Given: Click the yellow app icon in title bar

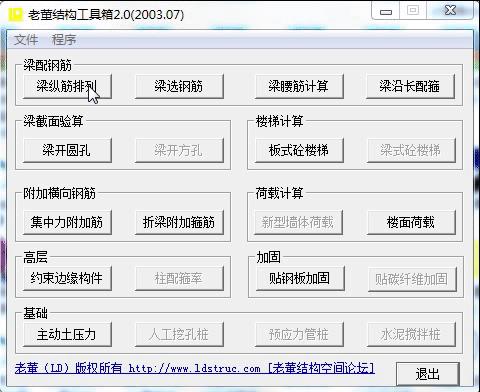Looking at the screenshot, I should (15, 14).
